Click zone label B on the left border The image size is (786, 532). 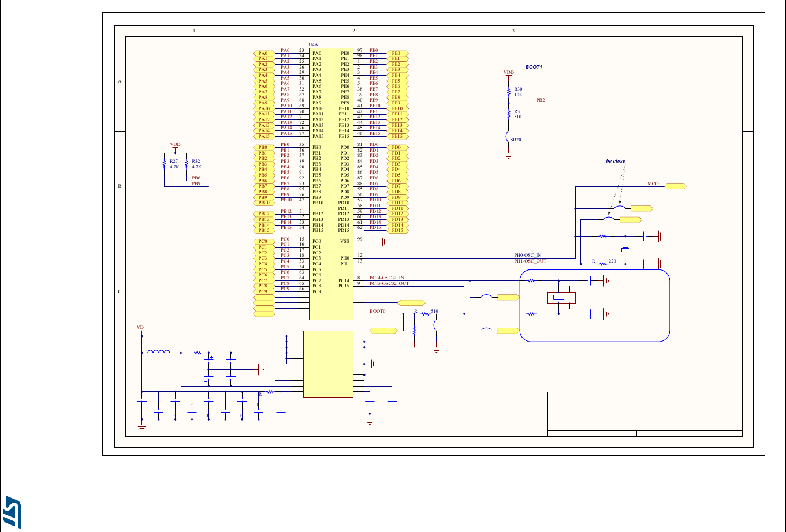point(120,185)
